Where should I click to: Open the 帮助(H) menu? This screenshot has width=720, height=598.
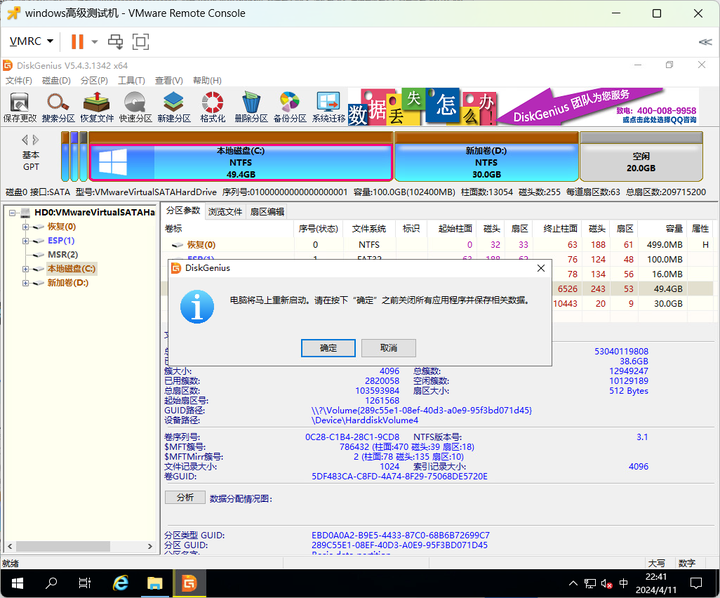[x=207, y=80]
